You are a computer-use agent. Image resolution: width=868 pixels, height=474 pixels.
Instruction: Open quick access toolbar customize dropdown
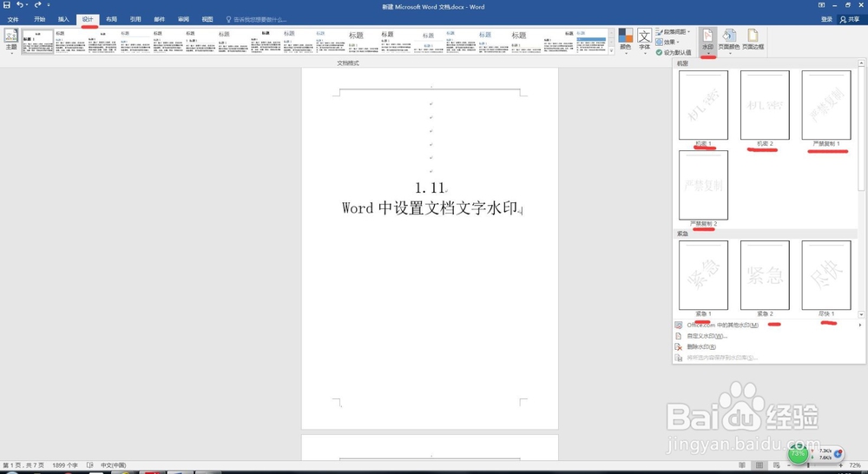(x=49, y=5)
